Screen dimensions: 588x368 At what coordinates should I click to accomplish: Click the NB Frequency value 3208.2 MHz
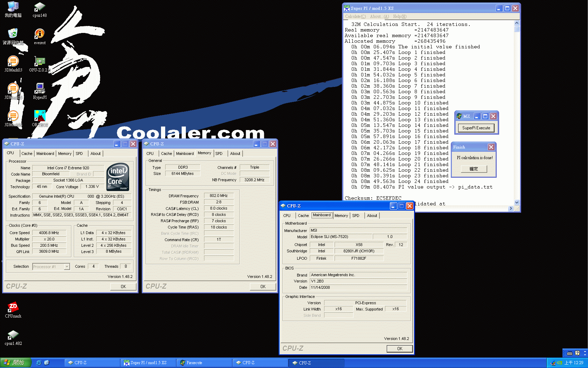254,180
